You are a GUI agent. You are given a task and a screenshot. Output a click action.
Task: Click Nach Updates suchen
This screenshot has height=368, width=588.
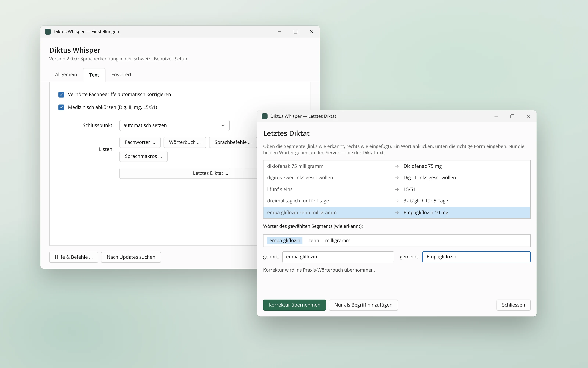coord(131,257)
